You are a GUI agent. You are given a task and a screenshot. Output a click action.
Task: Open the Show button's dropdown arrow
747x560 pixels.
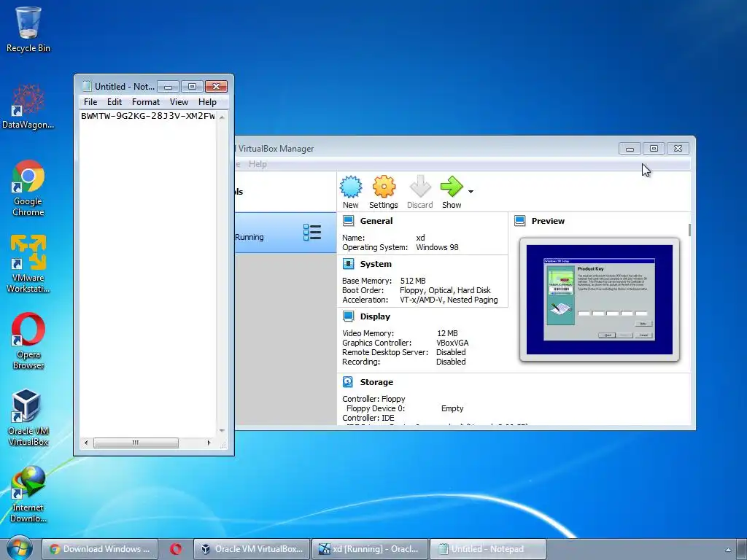point(471,192)
